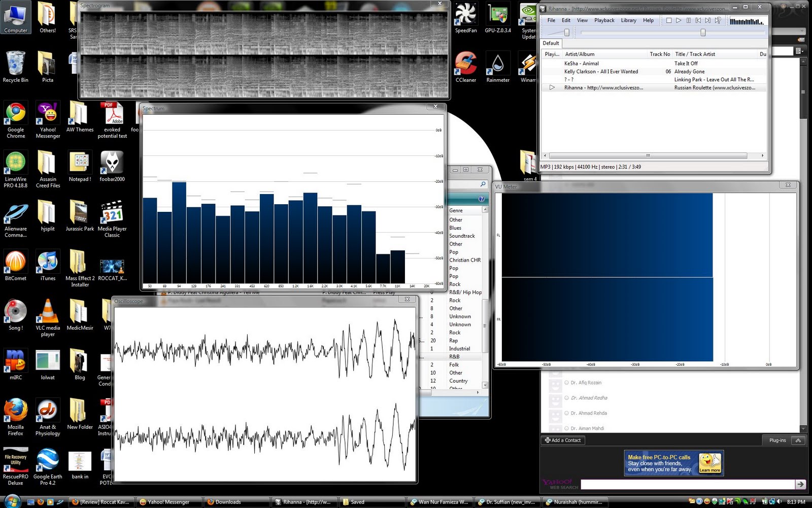Open RescuePRO Deluxe desktop shortcut
Image resolution: width=812 pixels, height=508 pixels.
[x=16, y=467]
